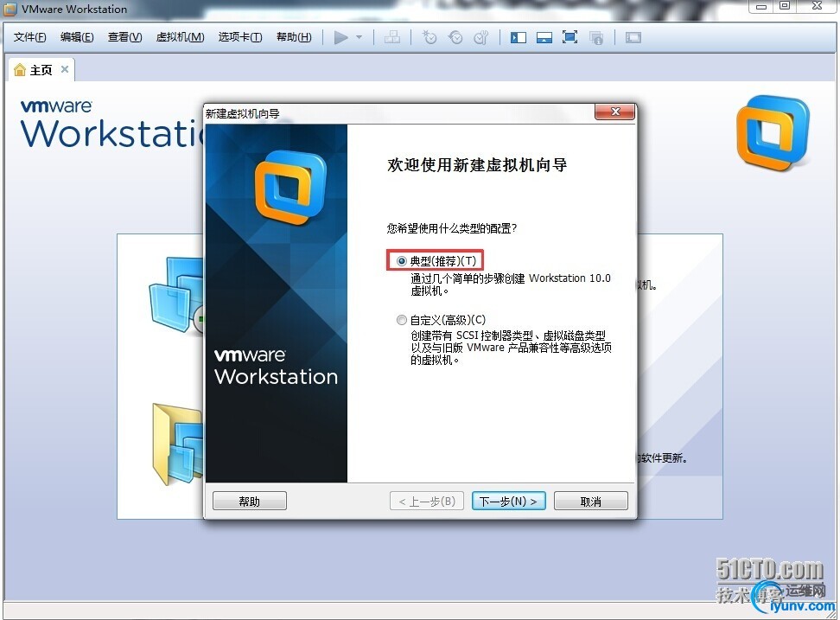The width and height of the screenshot is (840, 620).
Task: Close the 主页 tab
Action: (x=64, y=69)
